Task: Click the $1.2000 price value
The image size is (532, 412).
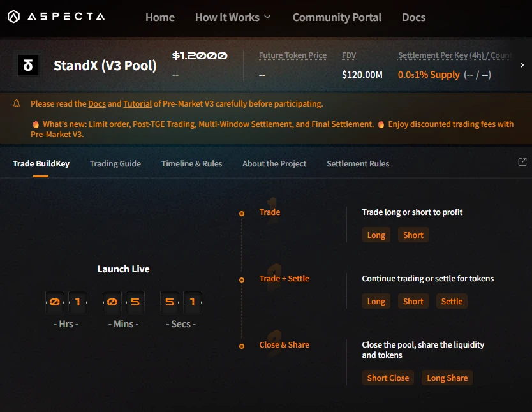Action: click(x=200, y=55)
